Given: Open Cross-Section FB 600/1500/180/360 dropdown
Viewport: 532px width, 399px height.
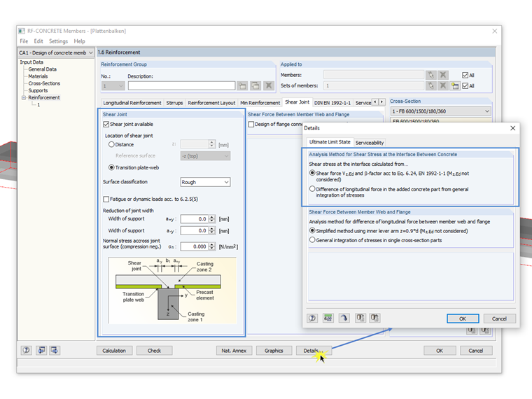Looking at the screenshot, I should click(440, 111).
